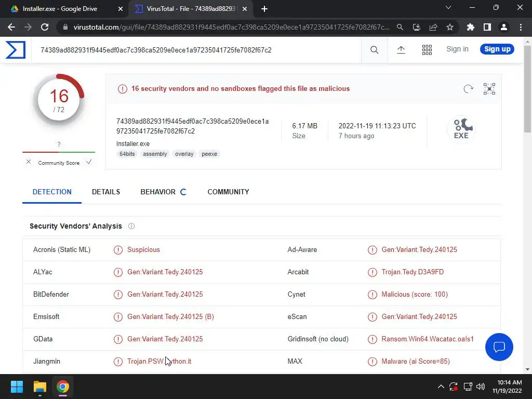Click the taskbar clock showing 10:14 AM

[x=507, y=387]
